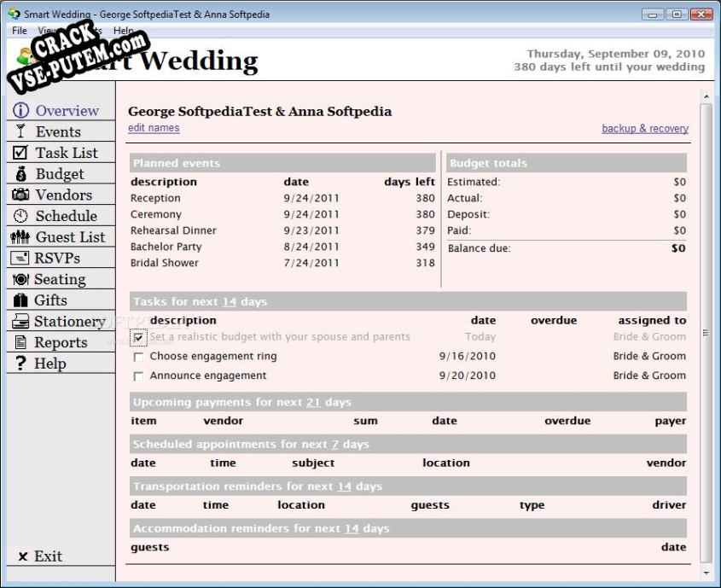721x588 pixels.
Task: Open the Stationery section label
Action: (x=70, y=322)
